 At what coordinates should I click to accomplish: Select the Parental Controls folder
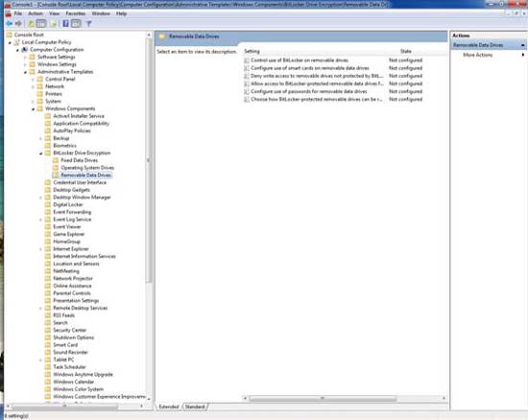[x=72, y=293]
